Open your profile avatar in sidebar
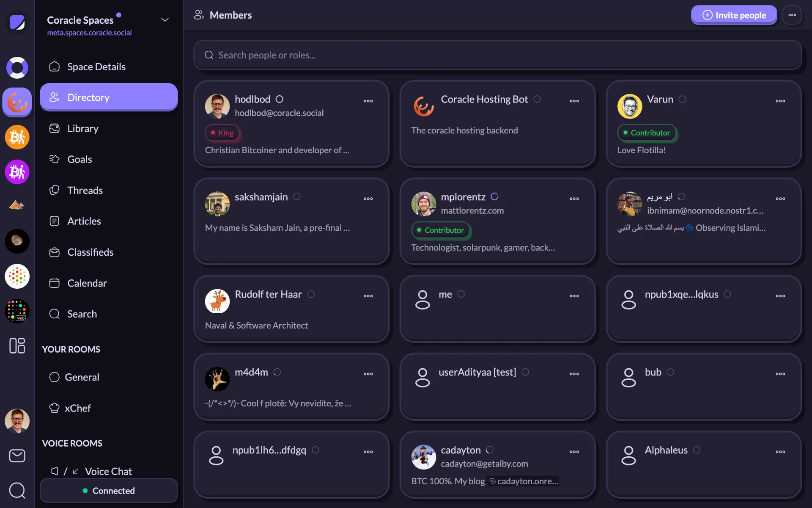Screen dimensions: 812x508 tap(17, 421)
